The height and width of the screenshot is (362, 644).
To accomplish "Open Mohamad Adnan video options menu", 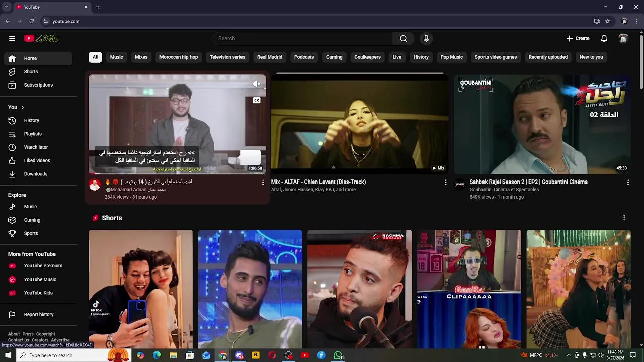I will click(263, 183).
